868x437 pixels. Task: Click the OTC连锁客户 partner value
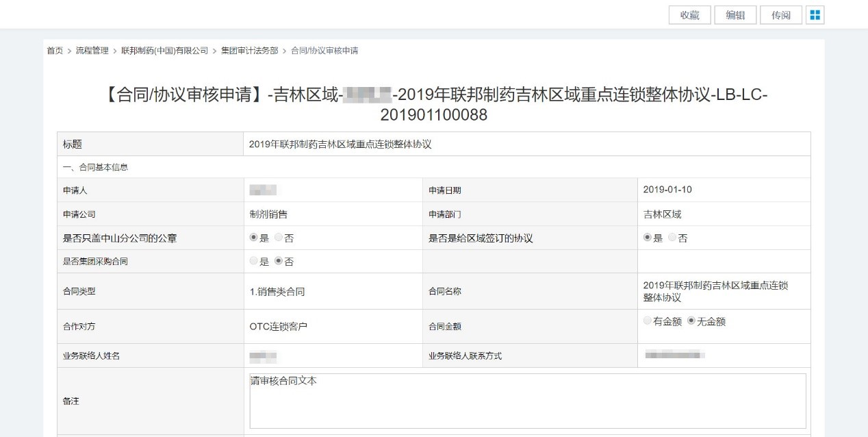click(279, 327)
